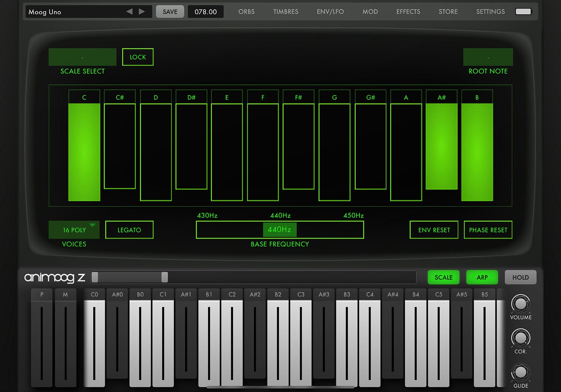561x392 pixels.
Task: Click the M mod strip
Action: coord(66,338)
